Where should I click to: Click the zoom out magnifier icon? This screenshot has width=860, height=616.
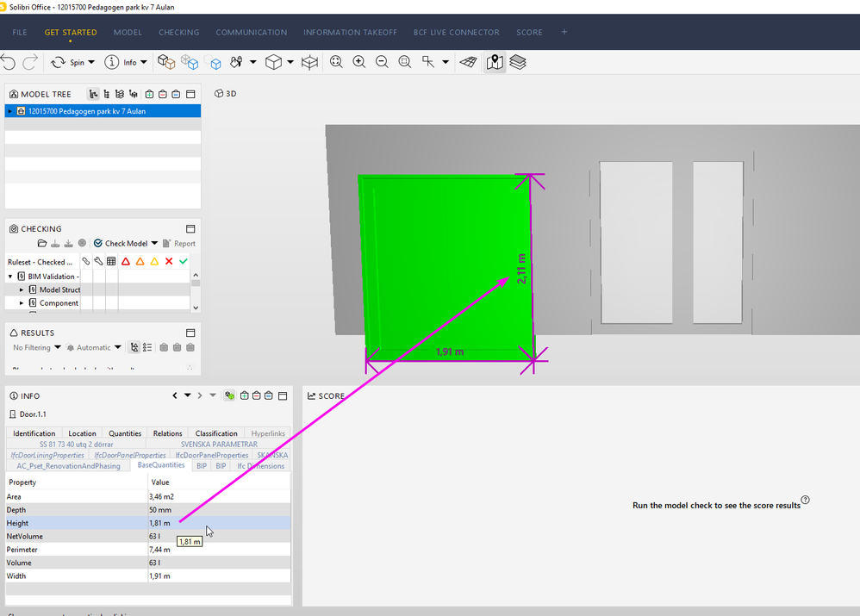pyautogui.click(x=383, y=62)
